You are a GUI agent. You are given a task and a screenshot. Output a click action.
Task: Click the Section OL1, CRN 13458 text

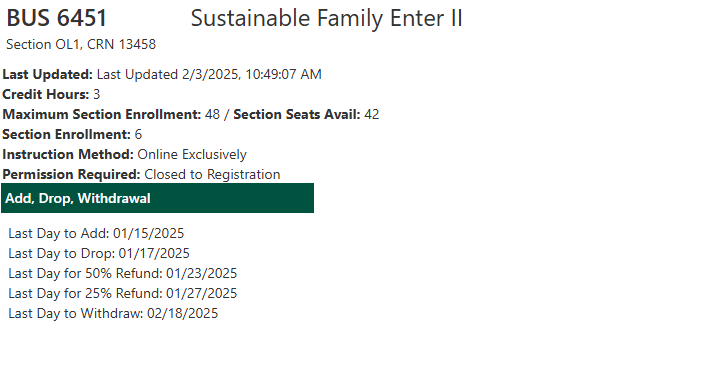coord(81,44)
